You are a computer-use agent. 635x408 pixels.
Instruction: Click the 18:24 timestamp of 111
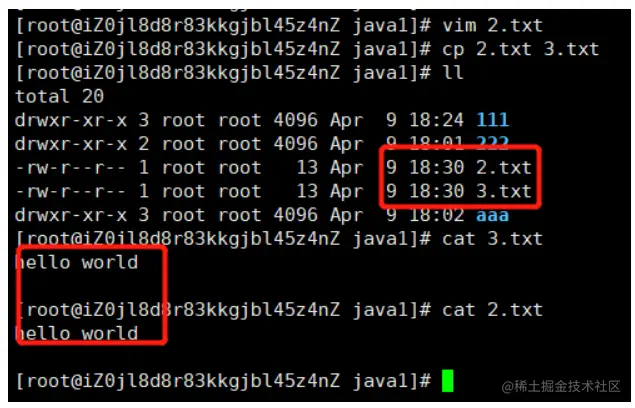pyautogui.click(x=436, y=120)
